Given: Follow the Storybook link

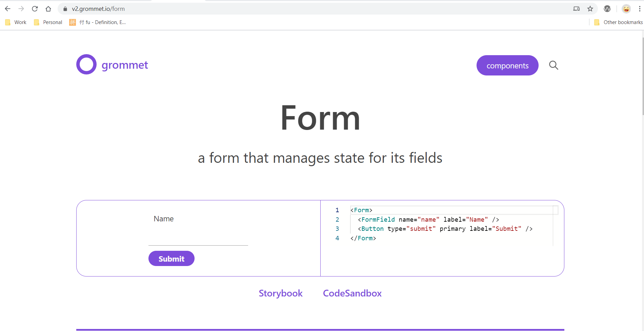Looking at the screenshot, I should point(281,293).
